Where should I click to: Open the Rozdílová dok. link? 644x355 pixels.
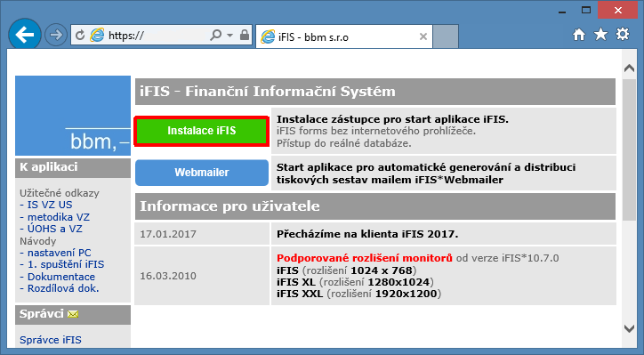[x=63, y=288]
